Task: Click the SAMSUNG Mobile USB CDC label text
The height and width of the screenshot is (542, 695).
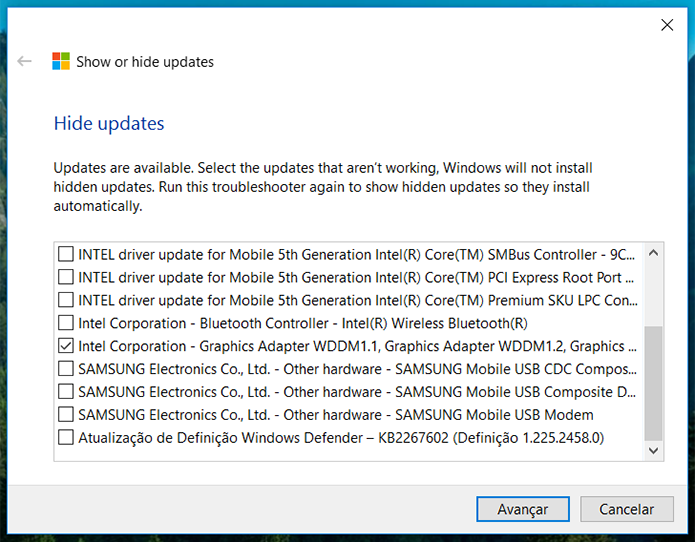Action: pyautogui.click(x=358, y=369)
